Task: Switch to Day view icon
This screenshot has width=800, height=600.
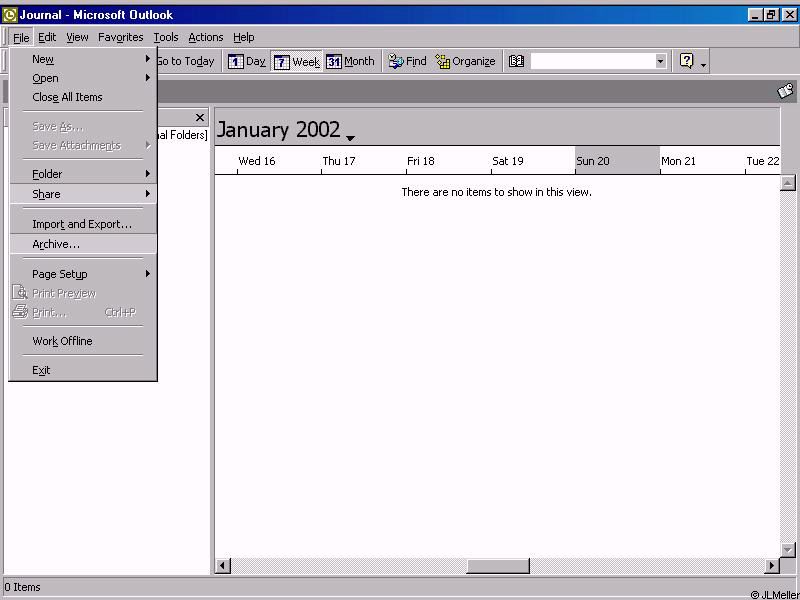Action: coord(247,61)
